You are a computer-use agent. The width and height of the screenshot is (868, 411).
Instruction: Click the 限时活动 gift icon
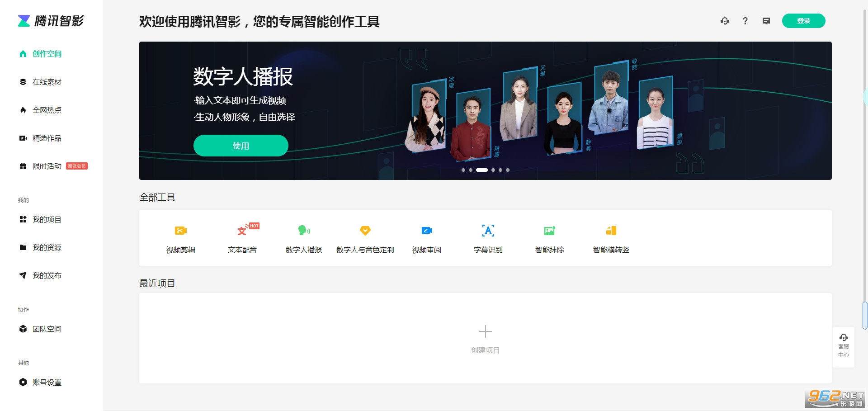[x=23, y=166]
